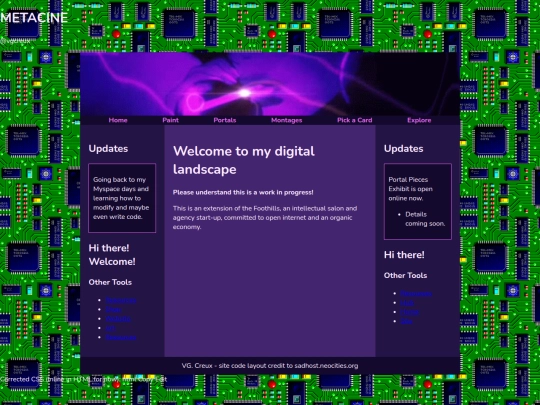Click right sidebar 'Hi there!' heading
Image resolution: width=540 pixels, height=405 pixels.
coord(404,255)
